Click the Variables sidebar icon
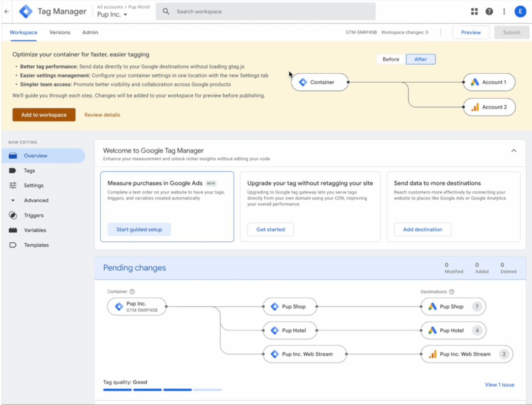The image size is (532, 405). point(13,230)
